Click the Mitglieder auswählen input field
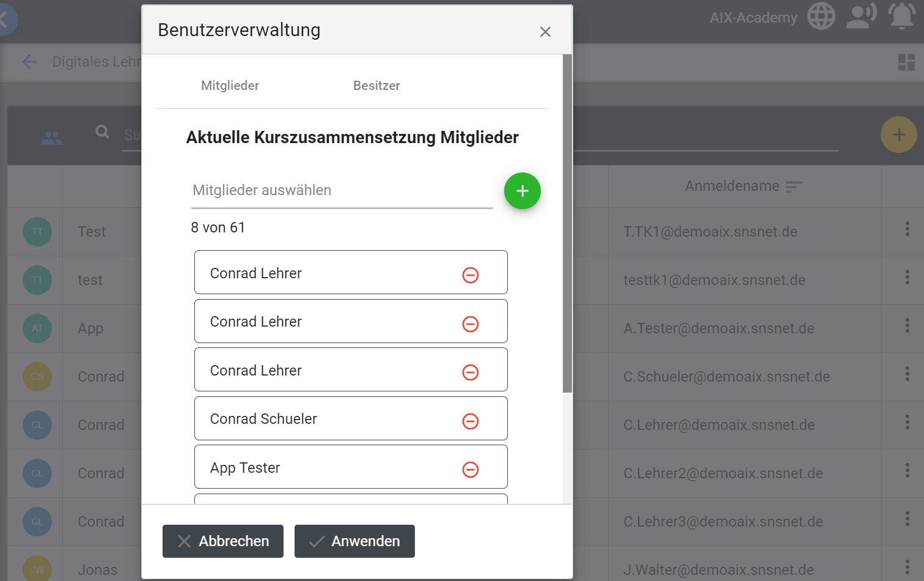The width and height of the screenshot is (924, 581). [x=342, y=191]
